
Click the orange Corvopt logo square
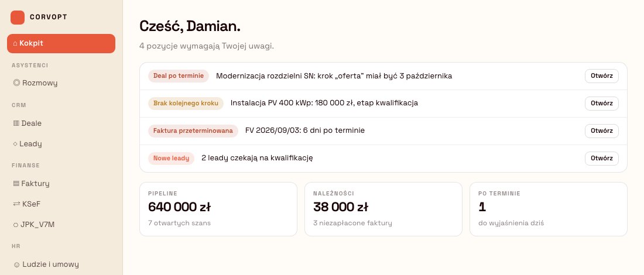[x=18, y=17]
